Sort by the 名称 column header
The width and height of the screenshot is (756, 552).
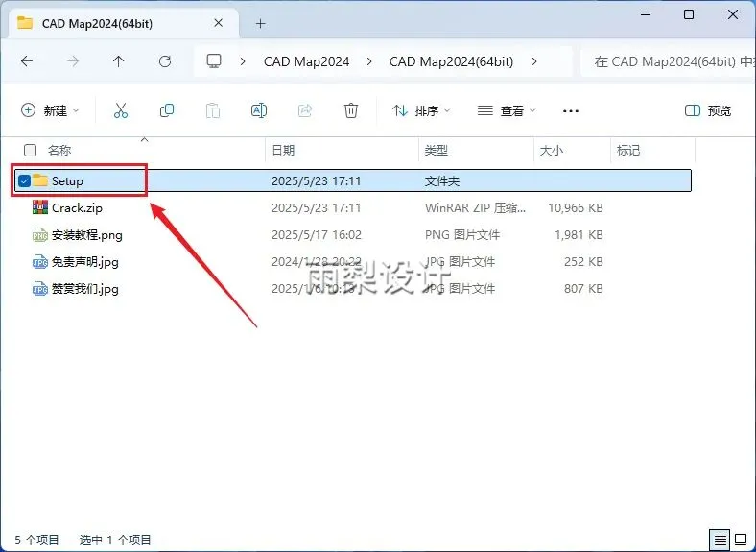coord(59,150)
